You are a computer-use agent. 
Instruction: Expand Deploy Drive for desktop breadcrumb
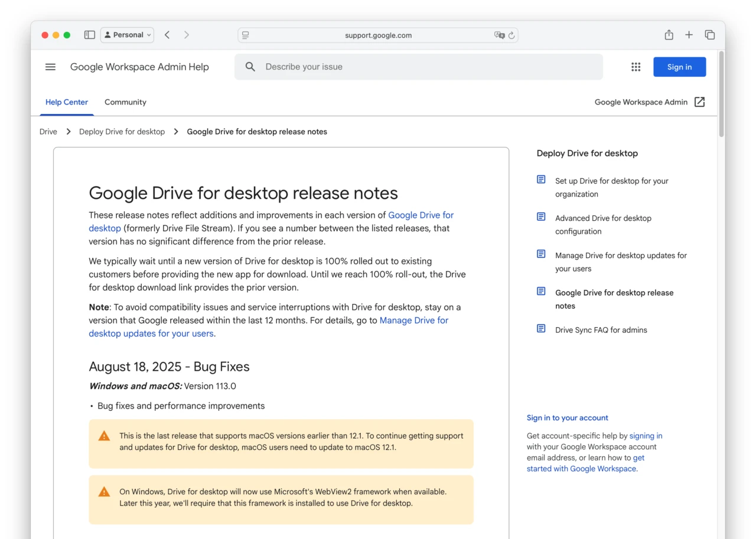122,131
